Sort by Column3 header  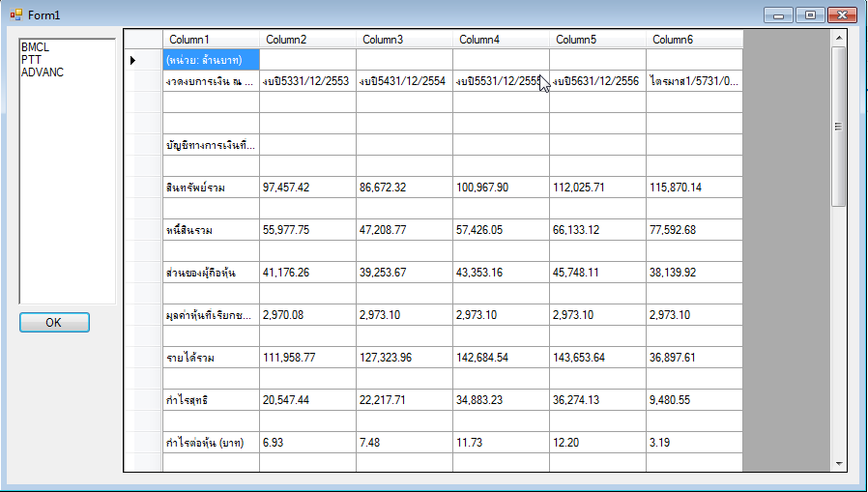pyautogui.click(x=404, y=40)
